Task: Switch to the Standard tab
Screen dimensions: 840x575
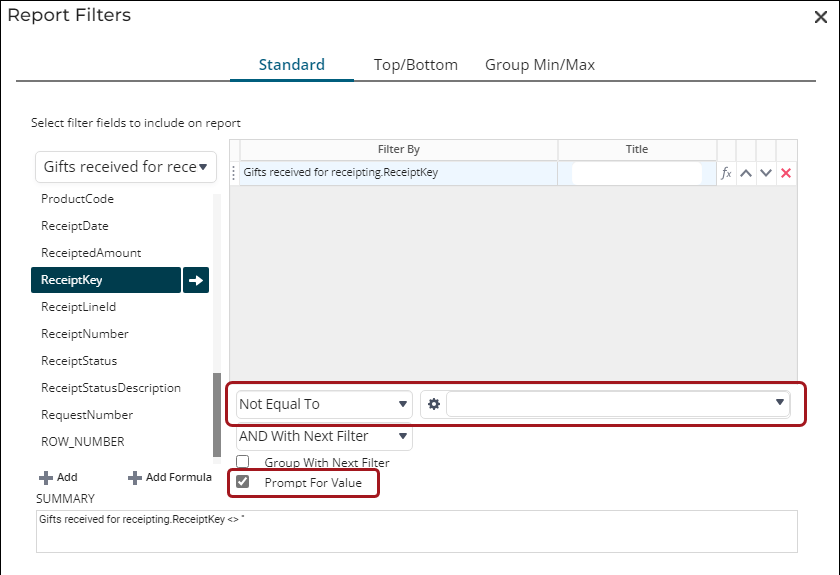Action: coord(291,65)
